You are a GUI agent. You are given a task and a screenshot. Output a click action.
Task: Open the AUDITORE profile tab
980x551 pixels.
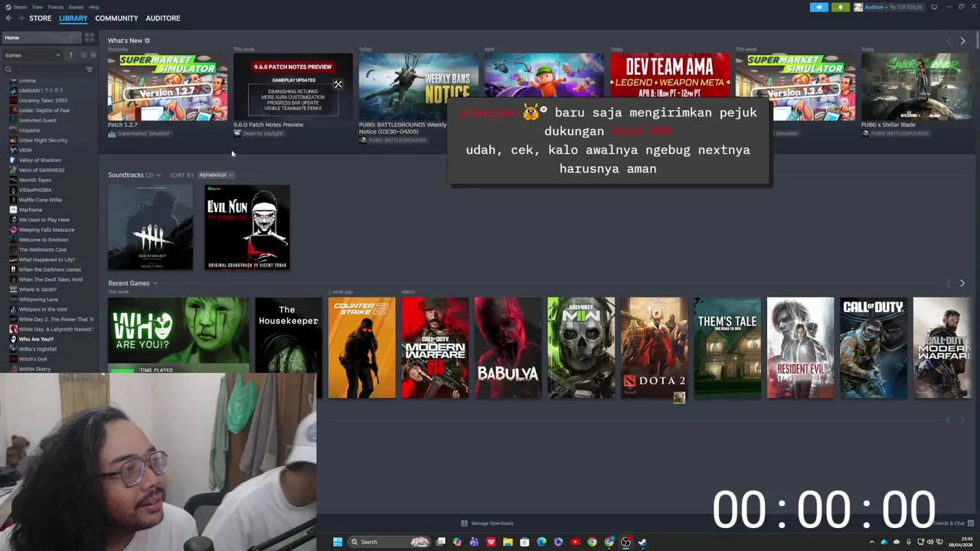click(x=163, y=18)
